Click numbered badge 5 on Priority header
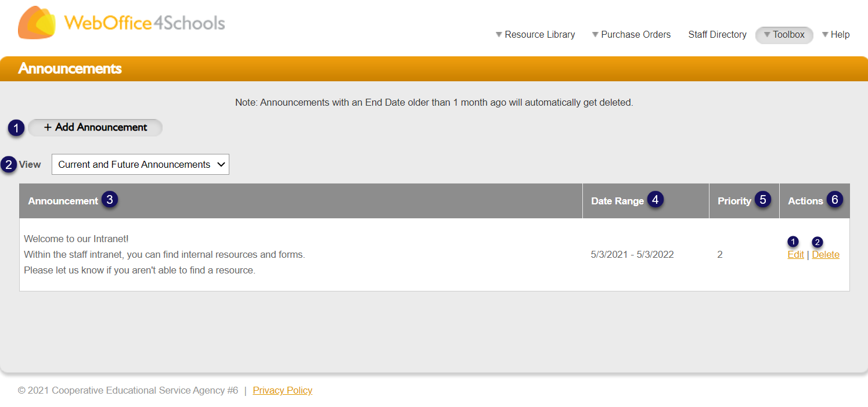The height and width of the screenshot is (407, 868). [763, 200]
